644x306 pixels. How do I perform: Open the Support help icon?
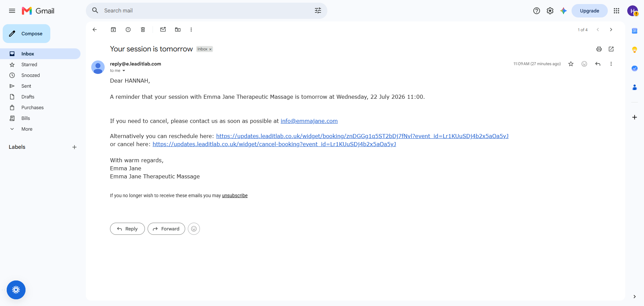click(x=537, y=11)
